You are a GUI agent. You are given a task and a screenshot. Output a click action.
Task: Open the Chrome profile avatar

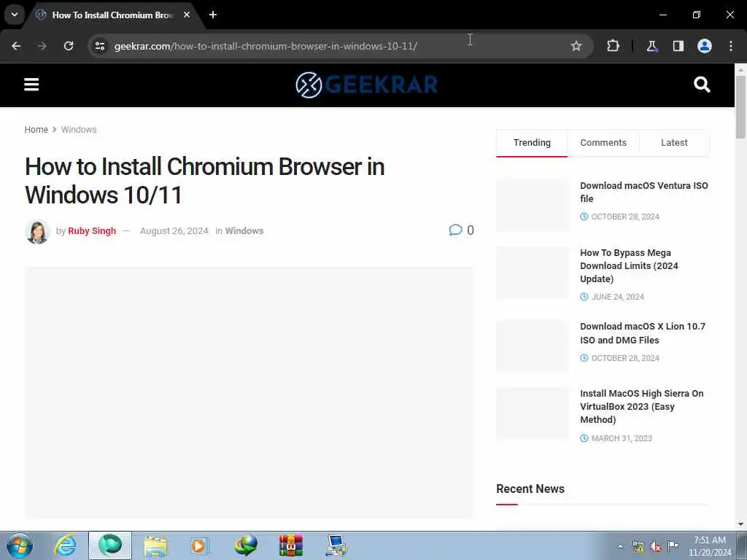pos(704,46)
